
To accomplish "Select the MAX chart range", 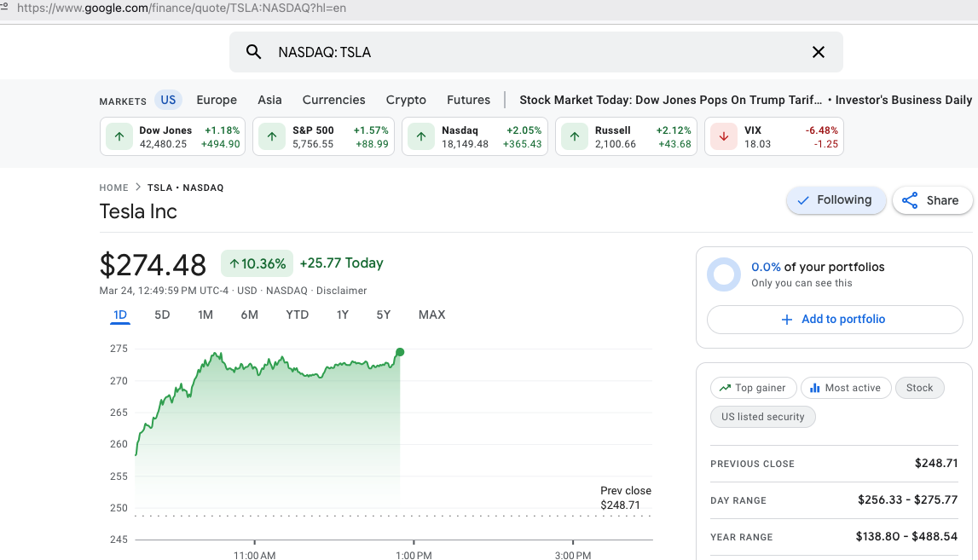I will pyautogui.click(x=431, y=315).
